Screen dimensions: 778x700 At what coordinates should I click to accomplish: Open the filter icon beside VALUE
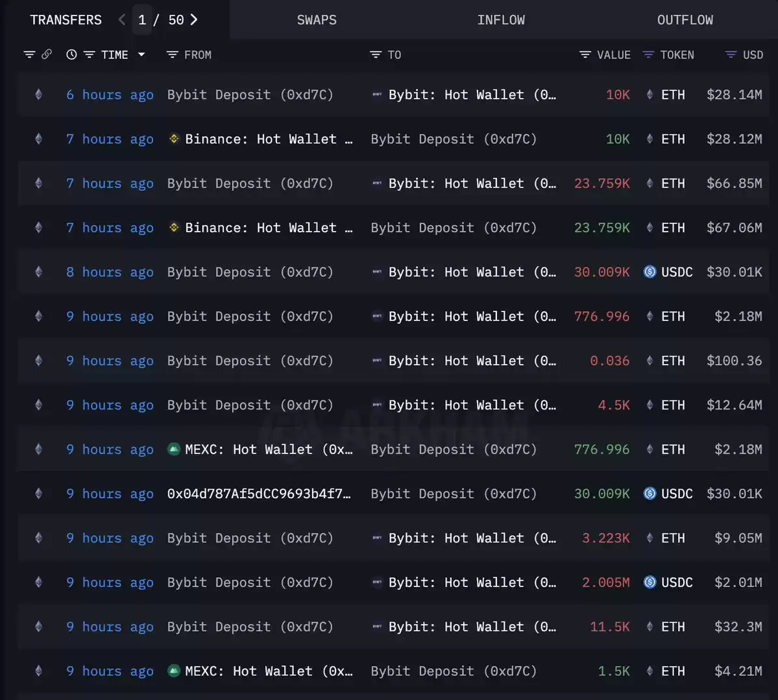(585, 54)
